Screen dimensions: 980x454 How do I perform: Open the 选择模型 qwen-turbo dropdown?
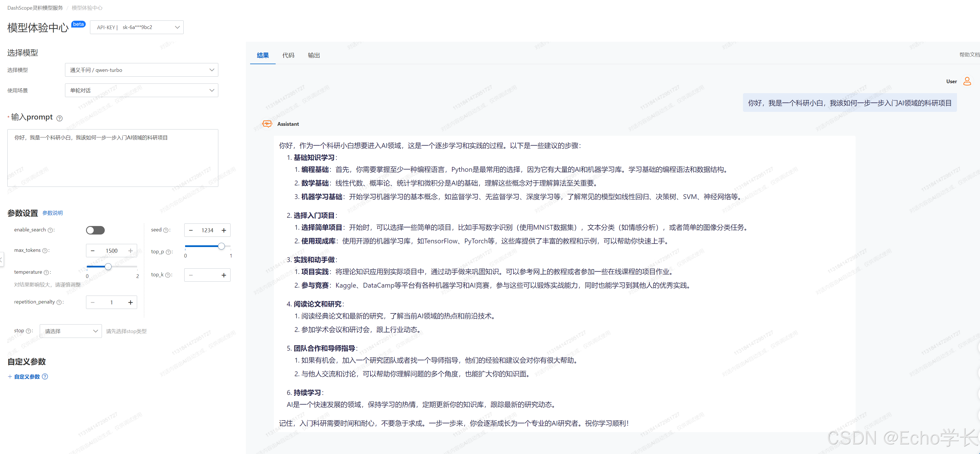[142, 70]
